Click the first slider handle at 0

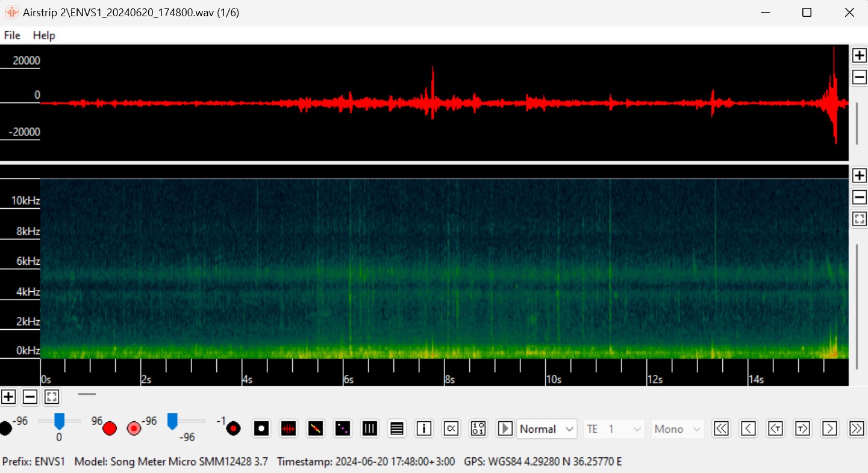click(x=59, y=421)
